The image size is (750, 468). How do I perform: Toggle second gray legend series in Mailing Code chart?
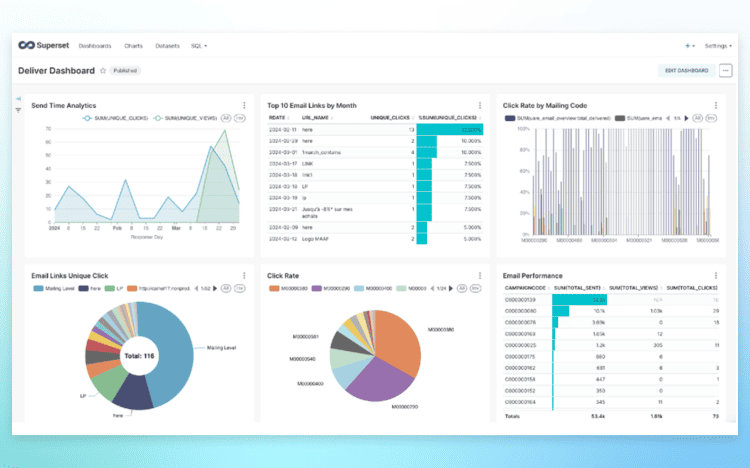[639, 118]
